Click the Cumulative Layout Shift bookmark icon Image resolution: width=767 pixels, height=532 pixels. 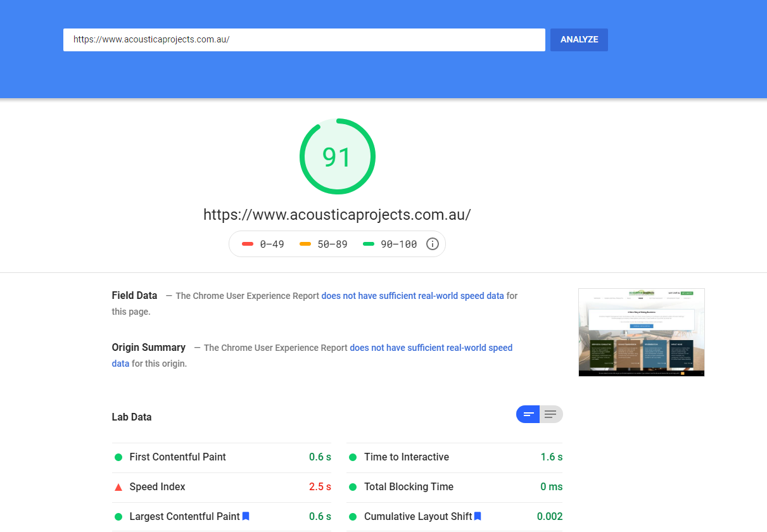click(x=478, y=516)
